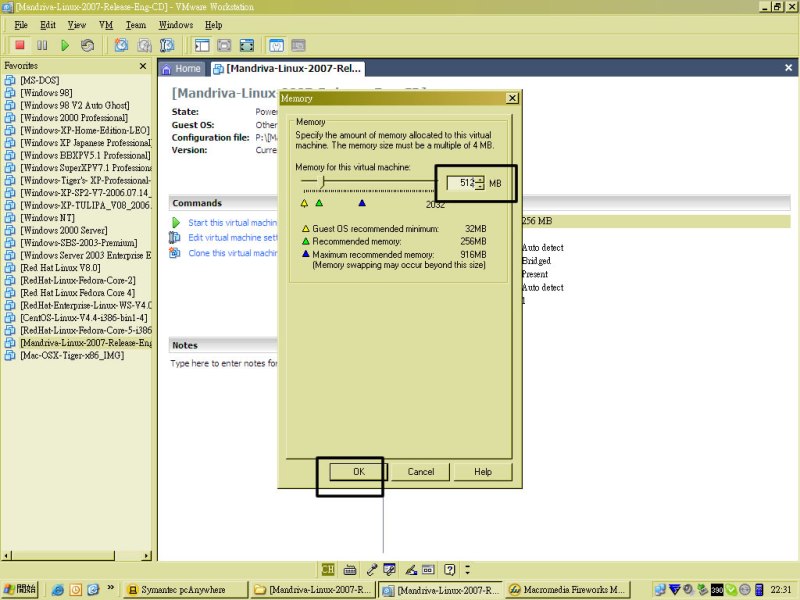The width and height of the screenshot is (800, 600).
Task: Open Symantec pcAnywhere taskbar button
Action: coord(185,590)
